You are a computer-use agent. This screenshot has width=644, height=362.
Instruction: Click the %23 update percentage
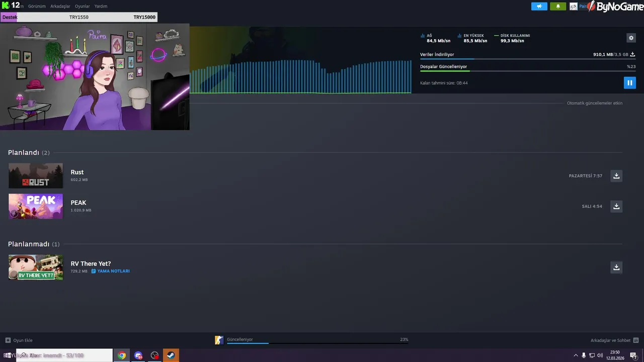[631, 66]
